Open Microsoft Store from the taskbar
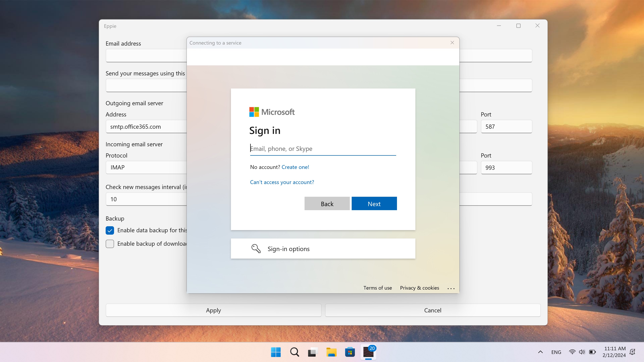Screen dimensions: 644x362 pos(350,352)
